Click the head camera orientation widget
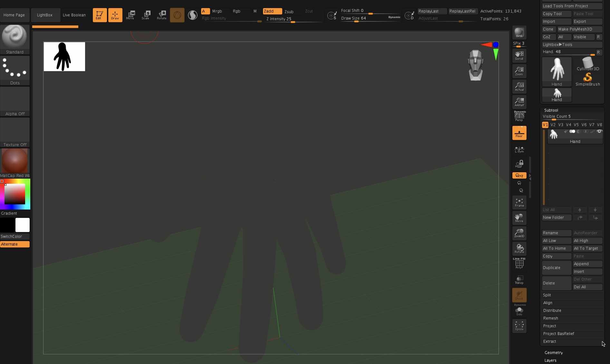Image resolution: width=610 pixels, height=364 pixels. [x=475, y=65]
